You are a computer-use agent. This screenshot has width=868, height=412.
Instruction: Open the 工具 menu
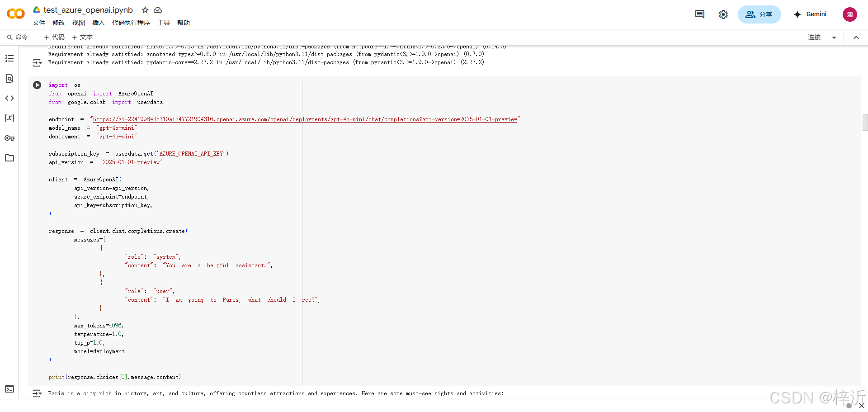(164, 23)
